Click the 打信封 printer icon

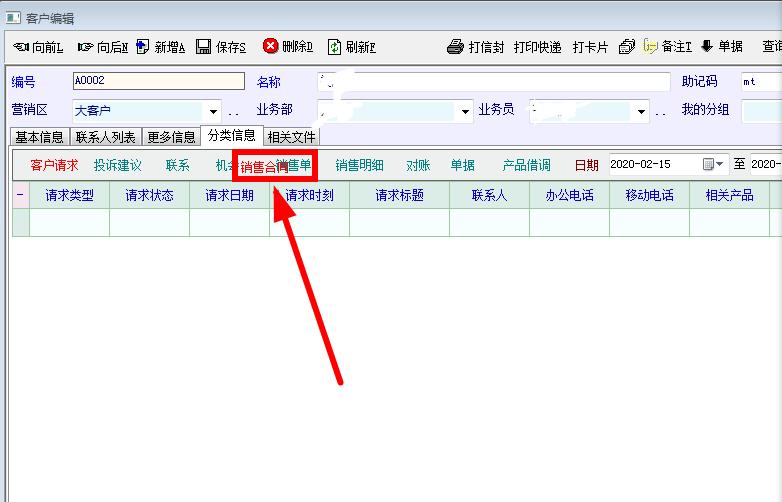pyautogui.click(x=455, y=47)
